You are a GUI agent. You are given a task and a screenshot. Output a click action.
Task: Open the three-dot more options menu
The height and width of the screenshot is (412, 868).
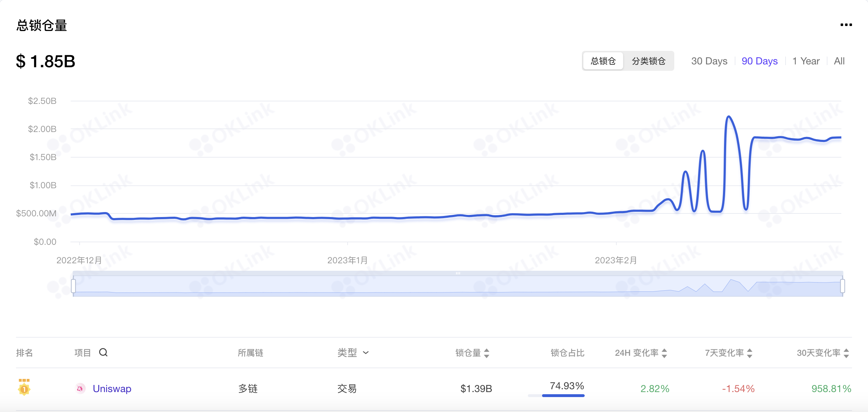pos(846,25)
